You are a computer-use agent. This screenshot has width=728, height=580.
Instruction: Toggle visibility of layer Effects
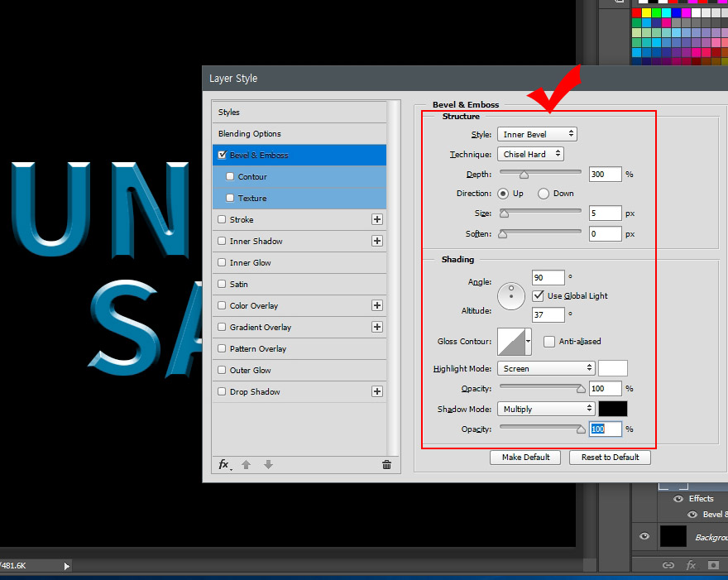tap(678, 498)
